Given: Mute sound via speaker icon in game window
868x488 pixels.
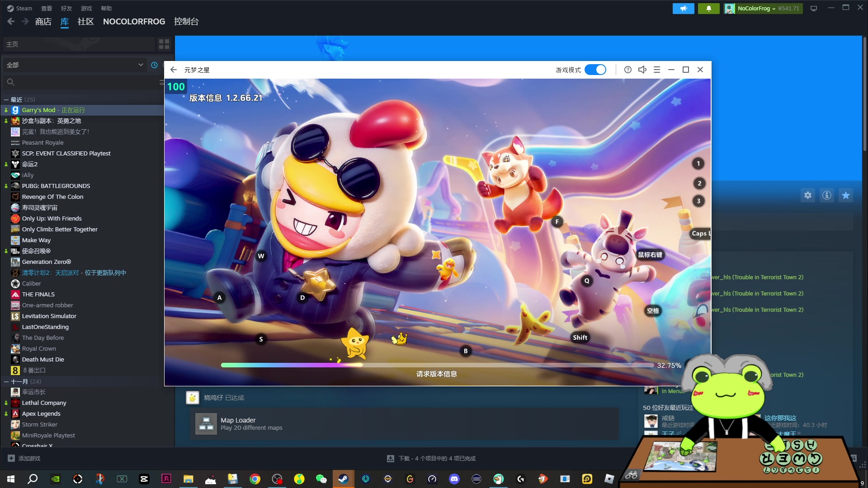Looking at the screenshot, I should point(642,70).
